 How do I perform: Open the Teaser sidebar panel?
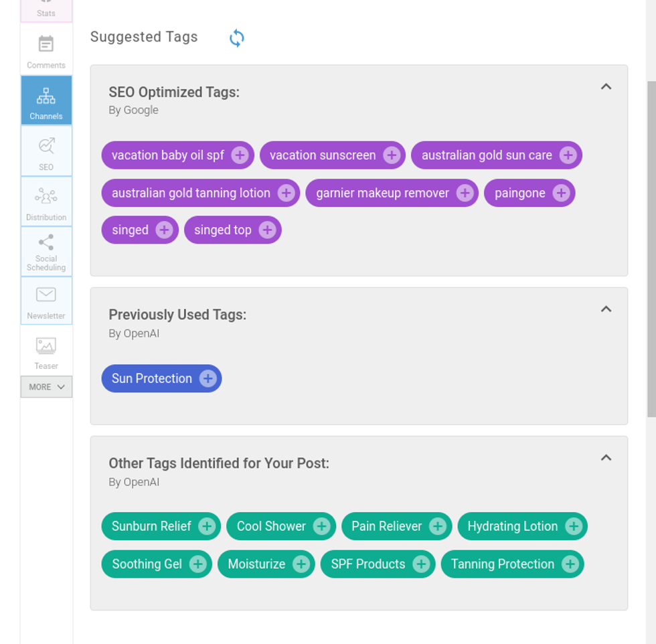click(x=46, y=351)
